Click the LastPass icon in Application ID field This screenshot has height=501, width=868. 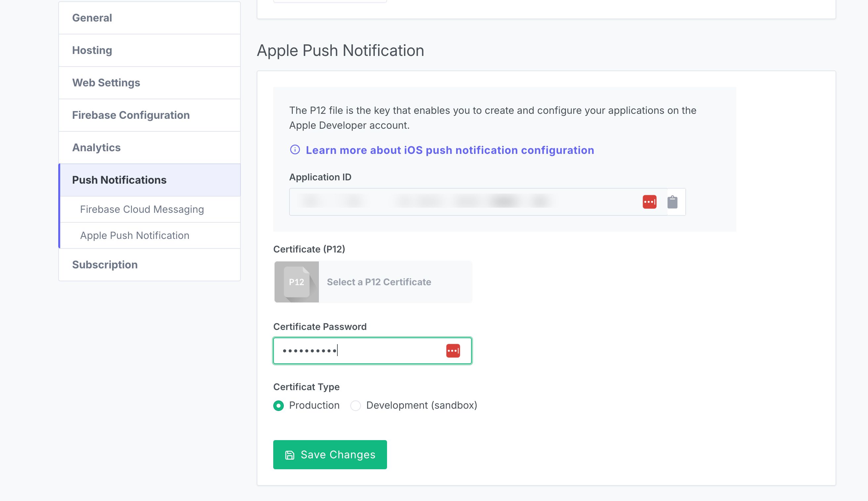tap(650, 202)
